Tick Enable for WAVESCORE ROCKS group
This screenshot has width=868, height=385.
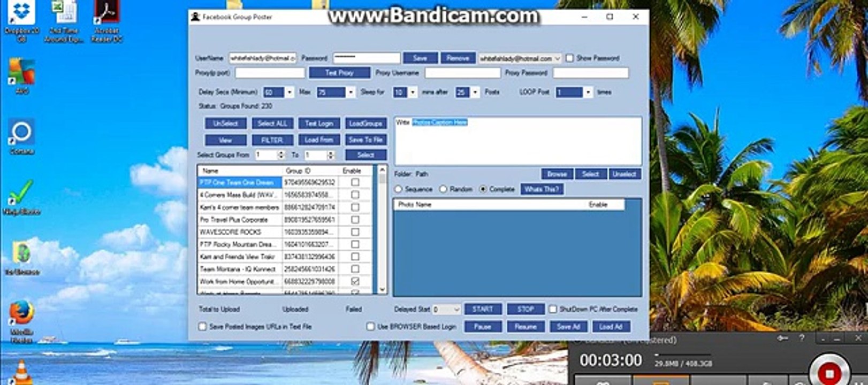355,232
